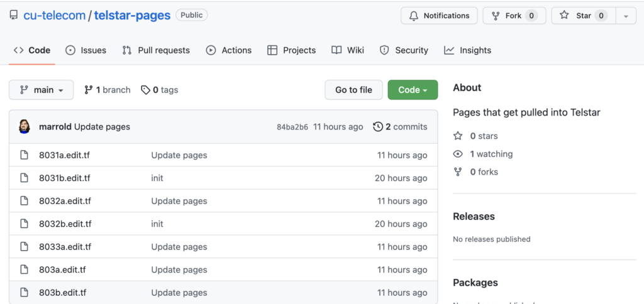
Task: Open file 8032b.edit.tf
Action: (x=65, y=224)
